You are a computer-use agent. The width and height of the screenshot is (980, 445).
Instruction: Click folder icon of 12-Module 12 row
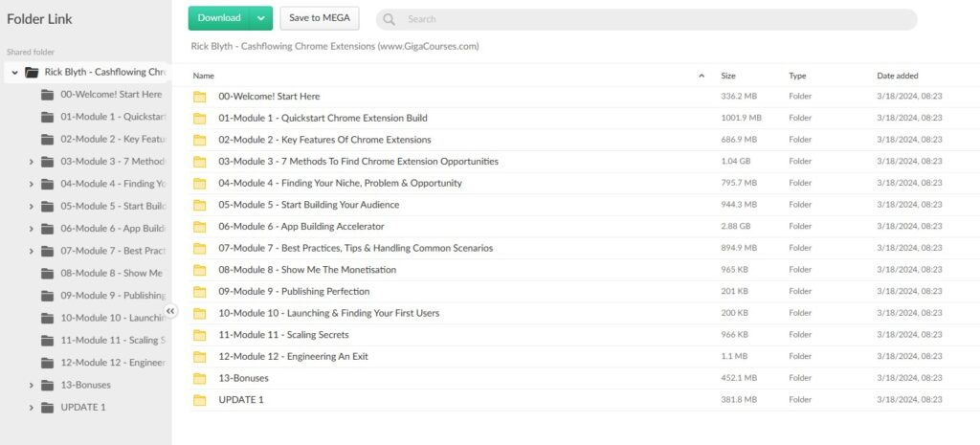pos(199,357)
